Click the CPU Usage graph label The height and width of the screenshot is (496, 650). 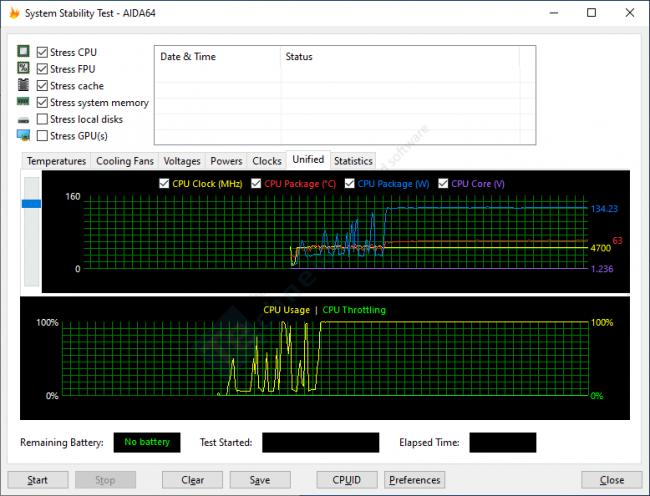click(x=286, y=310)
